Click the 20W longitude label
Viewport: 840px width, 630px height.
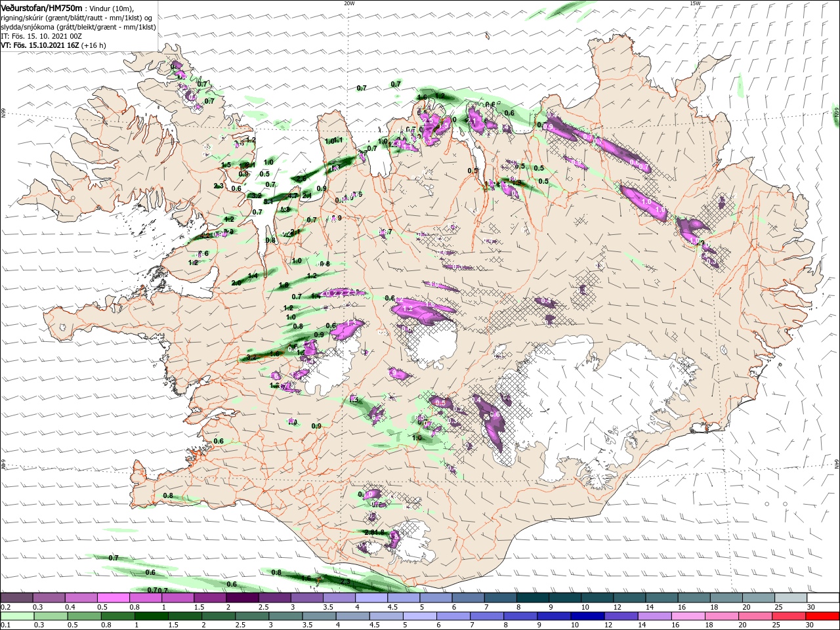click(x=349, y=3)
